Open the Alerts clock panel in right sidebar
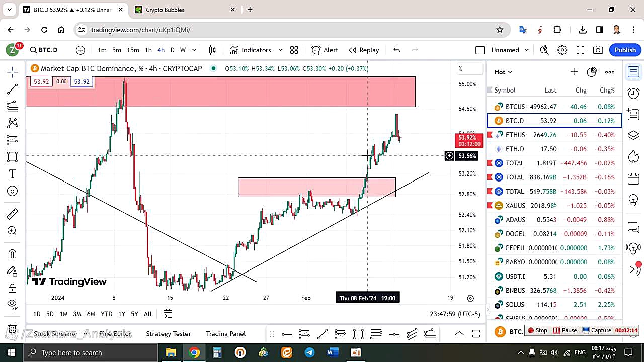The image size is (644, 362). (633, 94)
